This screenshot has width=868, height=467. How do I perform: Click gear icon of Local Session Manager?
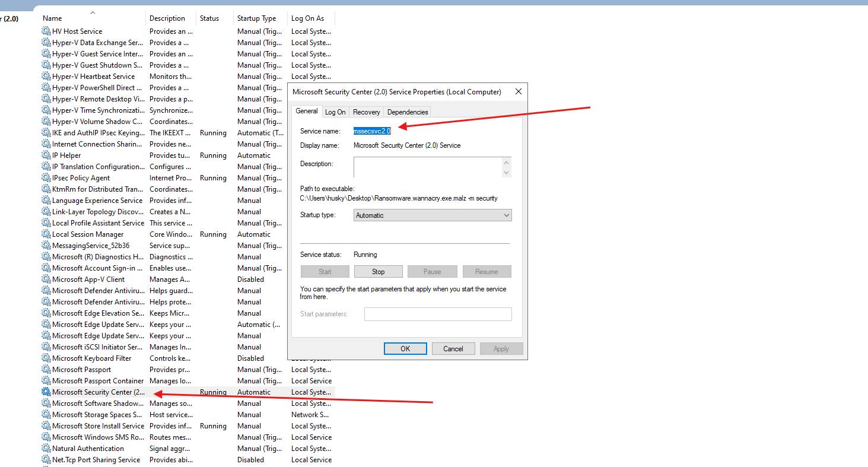point(46,234)
